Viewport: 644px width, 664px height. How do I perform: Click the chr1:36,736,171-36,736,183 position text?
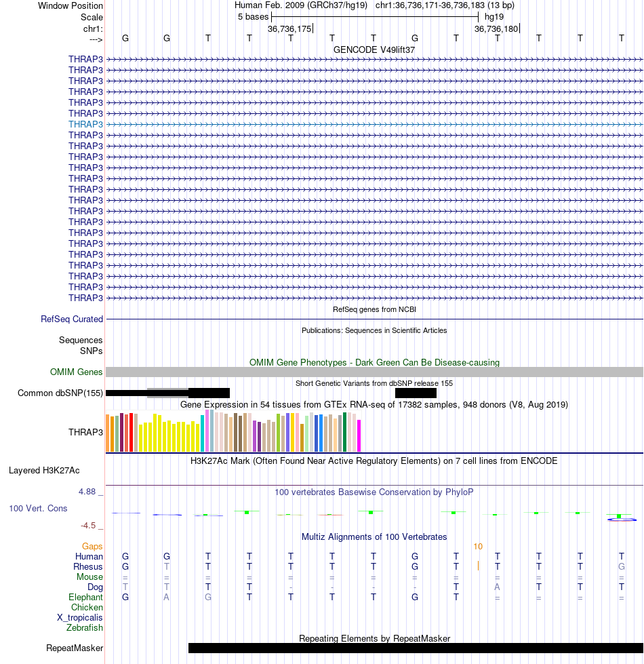pyautogui.click(x=445, y=5)
